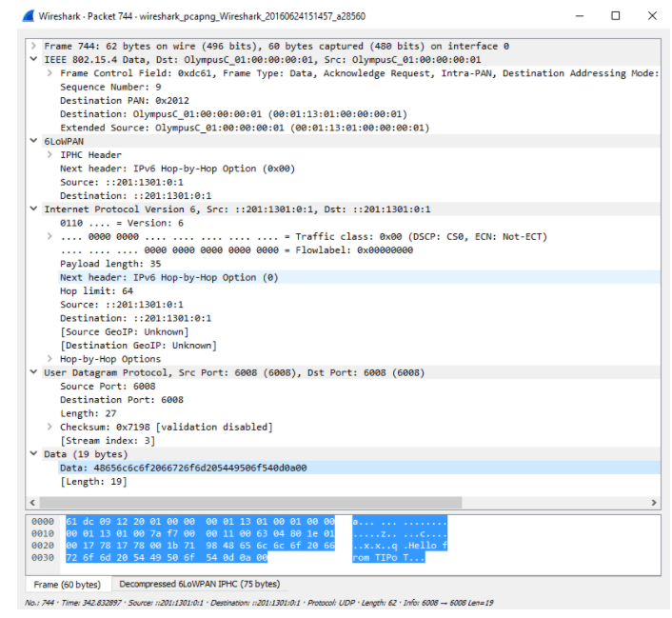Expand the Traffic class 0x00 row
Image resolution: width=672 pixels, height=618 pixels.
click(x=49, y=236)
